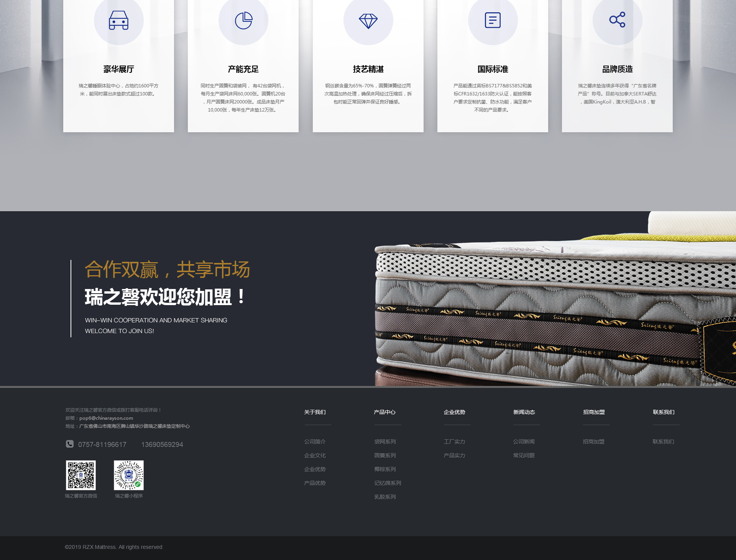Viewport: 736px width, 560px height.
Task: Click 联系我们 footer column heading
Action: [664, 412]
